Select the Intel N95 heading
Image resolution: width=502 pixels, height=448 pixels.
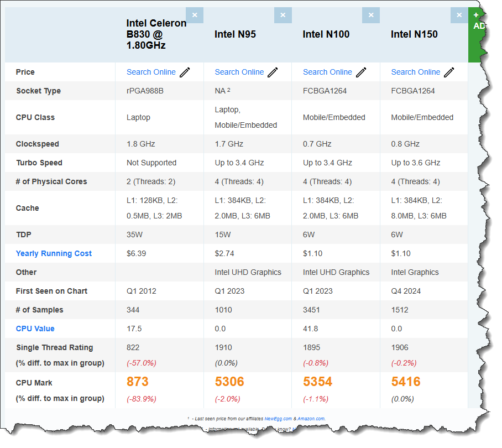tap(236, 34)
